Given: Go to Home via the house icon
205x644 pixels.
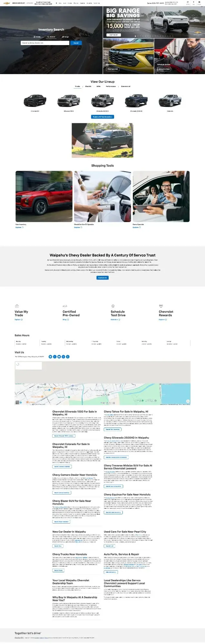Looking at the screenshot, I should (x=56, y=3).
